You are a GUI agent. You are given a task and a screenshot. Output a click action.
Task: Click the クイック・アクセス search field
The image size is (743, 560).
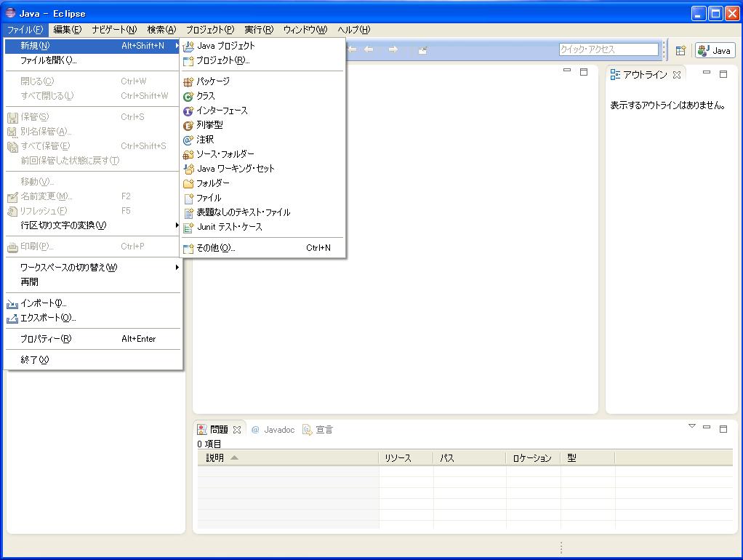tap(609, 49)
